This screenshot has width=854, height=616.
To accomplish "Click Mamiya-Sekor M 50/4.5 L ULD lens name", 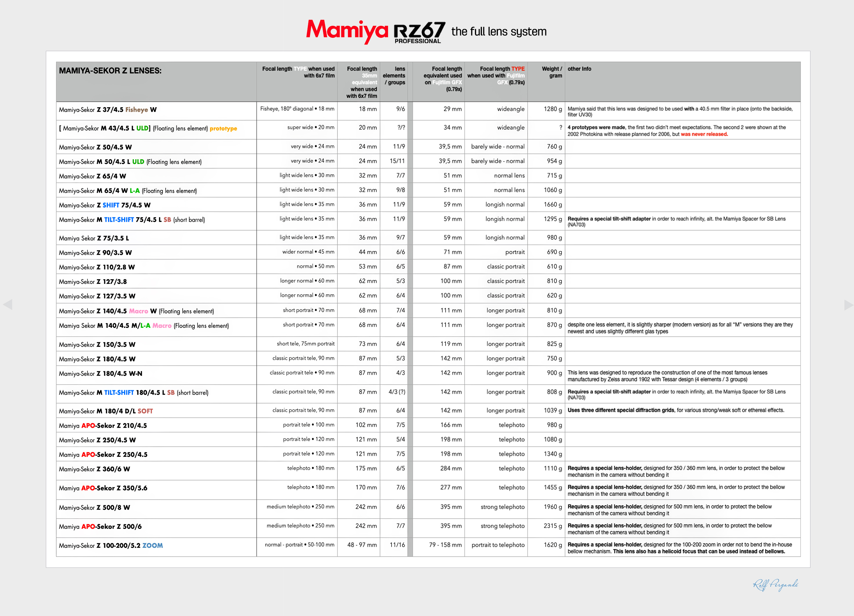I will pyautogui.click(x=130, y=162).
